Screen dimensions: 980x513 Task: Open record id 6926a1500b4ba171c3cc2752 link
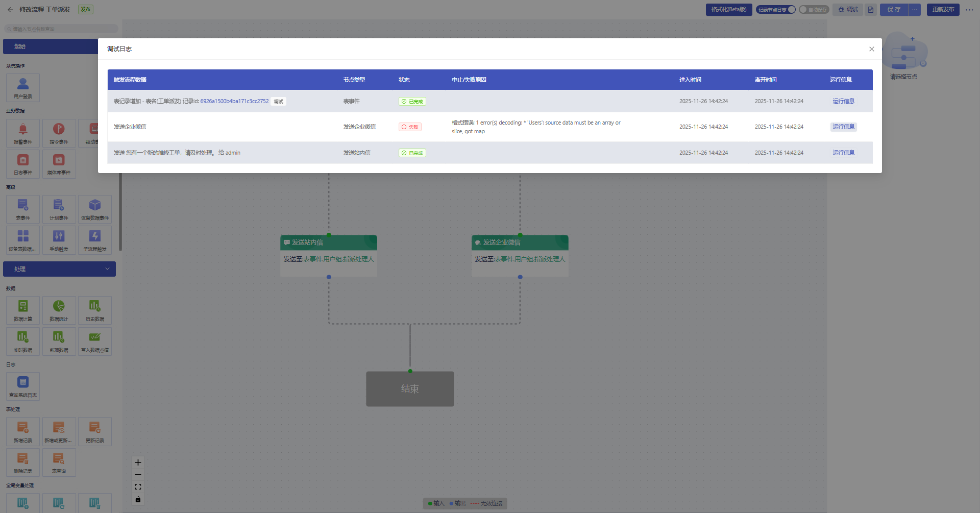coord(234,102)
